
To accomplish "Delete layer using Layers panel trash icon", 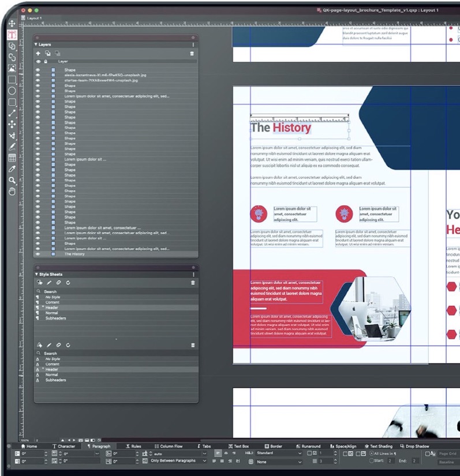I will (x=192, y=53).
